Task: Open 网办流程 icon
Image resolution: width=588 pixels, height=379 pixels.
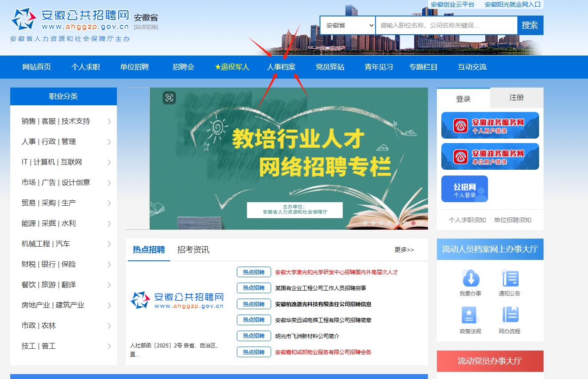Action: coord(510,315)
